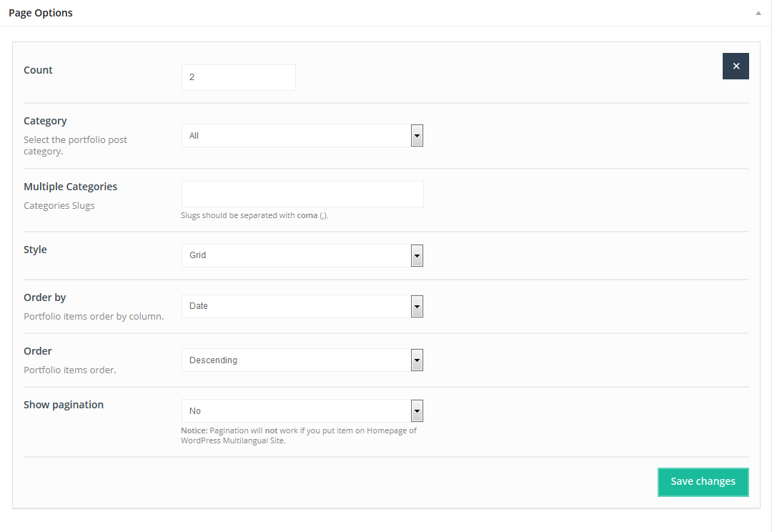This screenshot has width=772, height=532.
Task: Click the Page Options header title
Action: 41,13
